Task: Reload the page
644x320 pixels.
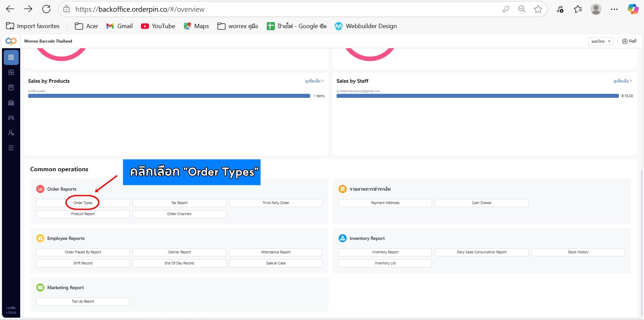Action: tap(46, 9)
